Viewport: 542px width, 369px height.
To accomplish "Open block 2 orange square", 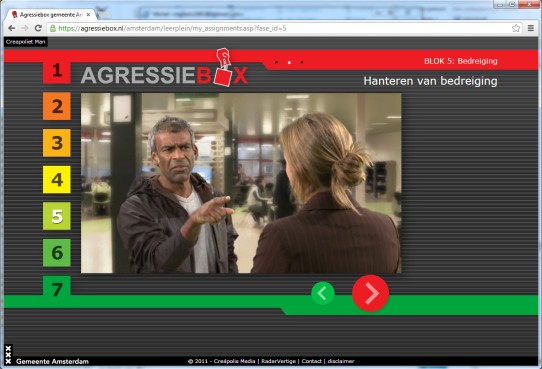I will click(x=57, y=106).
